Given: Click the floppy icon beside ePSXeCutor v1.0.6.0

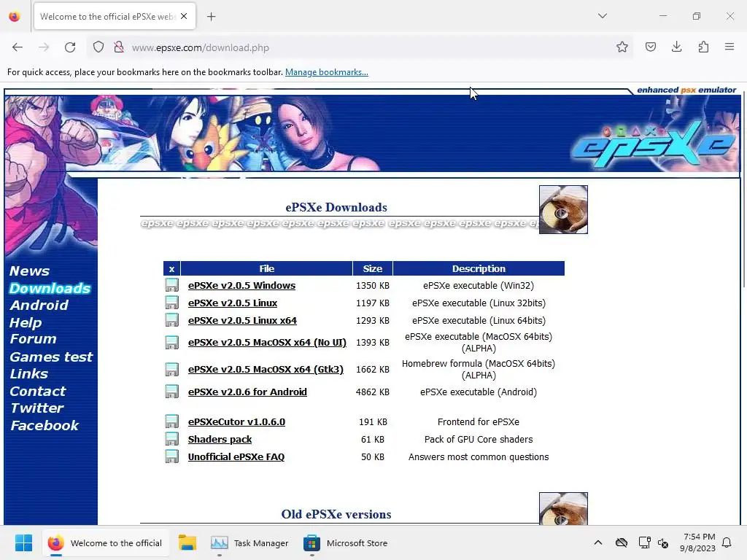Looking at the screenshot, I should coord(171,421).
